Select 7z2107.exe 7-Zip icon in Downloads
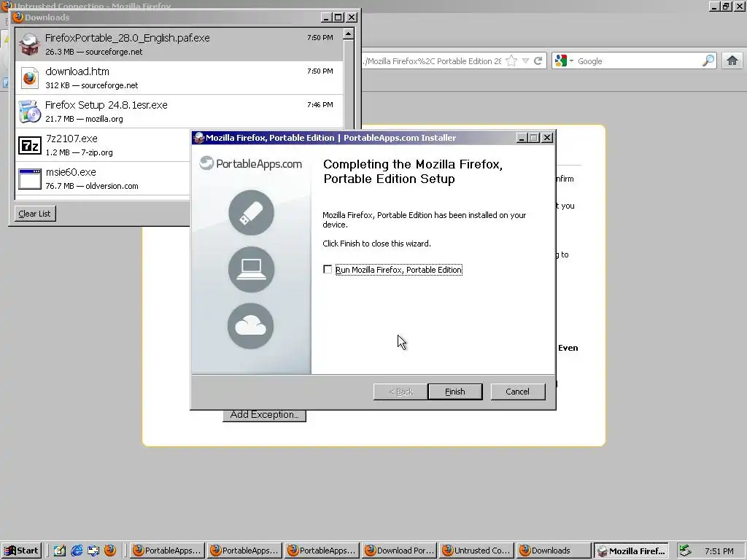 tap(29, 145)
